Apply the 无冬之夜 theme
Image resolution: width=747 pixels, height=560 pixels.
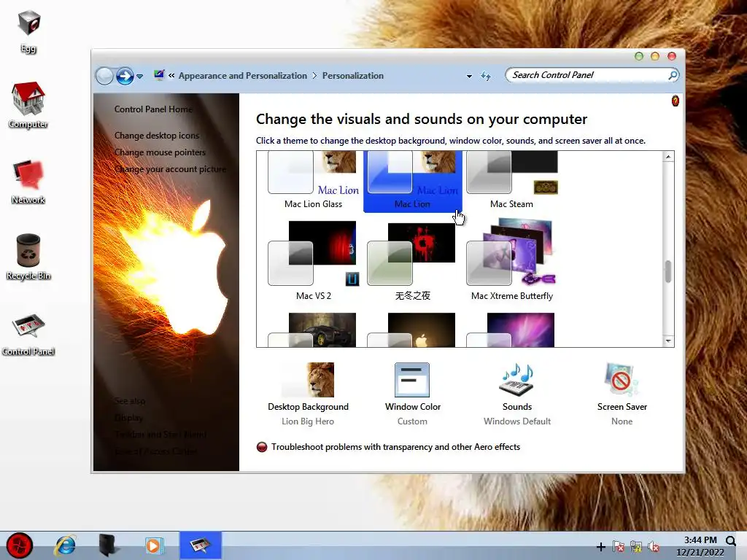point(413,260)
